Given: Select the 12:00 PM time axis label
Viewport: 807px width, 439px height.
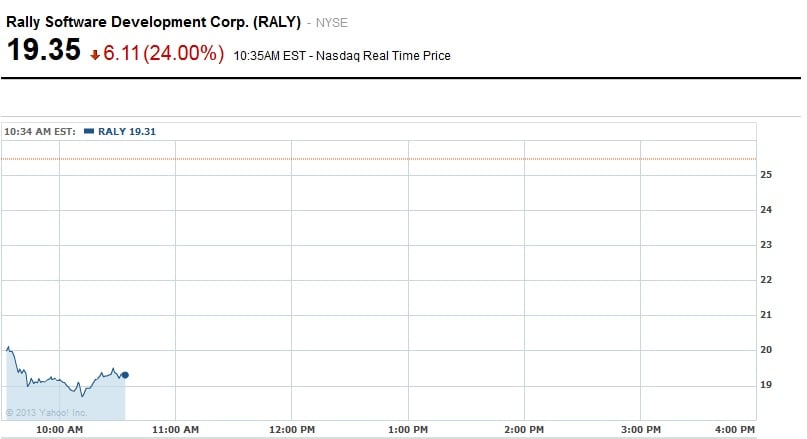Looking at the screenshot, I should (292, 429).
